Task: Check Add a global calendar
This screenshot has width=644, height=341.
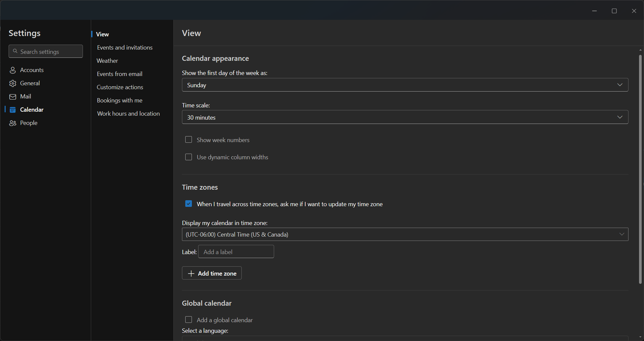Action: pyautogui.click(x=189, y=320)
